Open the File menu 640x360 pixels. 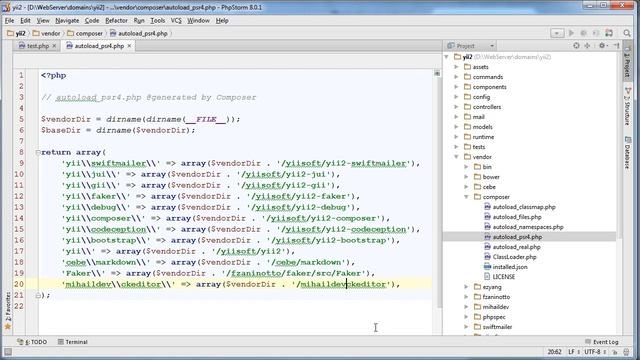(x=9, y=20)
